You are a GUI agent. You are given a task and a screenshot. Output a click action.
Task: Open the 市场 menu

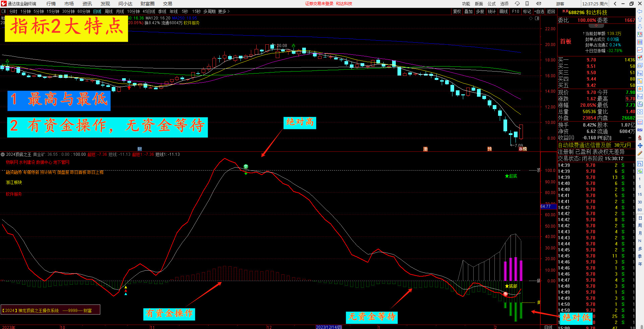point(69,4)
